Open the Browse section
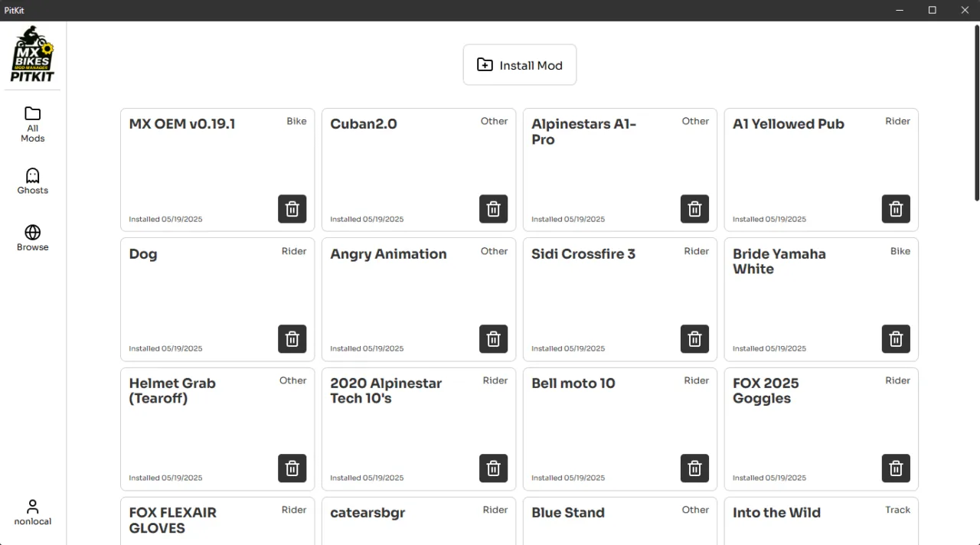 point(33,238)
